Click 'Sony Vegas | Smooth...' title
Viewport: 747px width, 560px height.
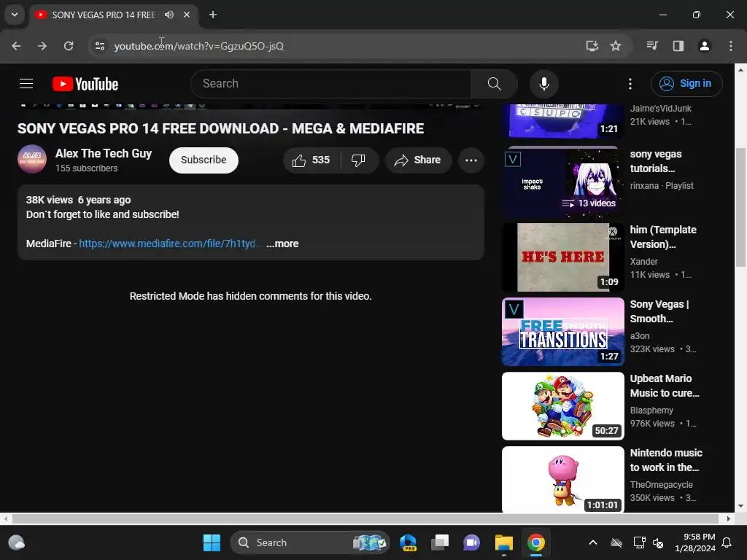click(x=659, y=311)
